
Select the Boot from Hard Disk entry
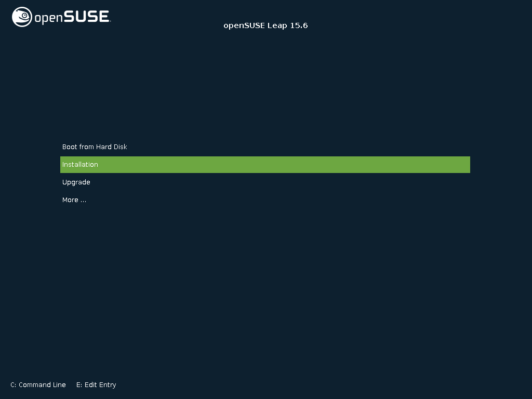coord(95,147)
